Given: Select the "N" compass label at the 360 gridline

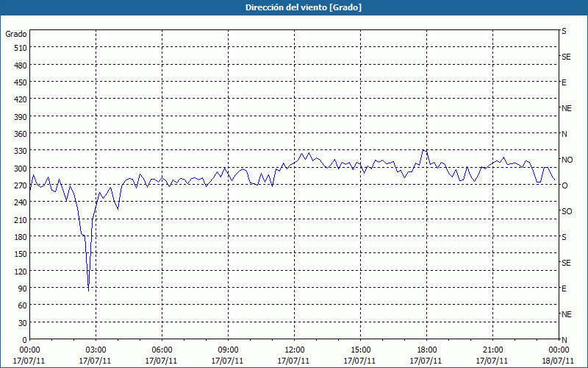Looking at the screenshot, I should 564,134.
